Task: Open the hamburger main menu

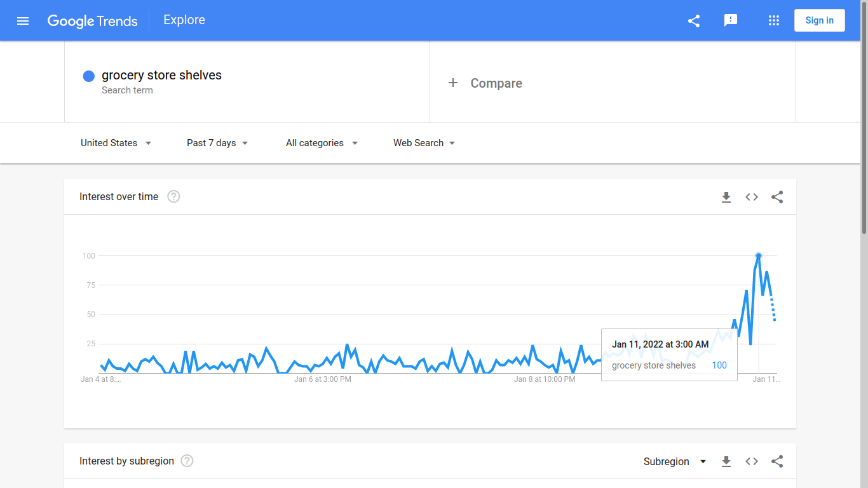Action: [x=23, y=21]
